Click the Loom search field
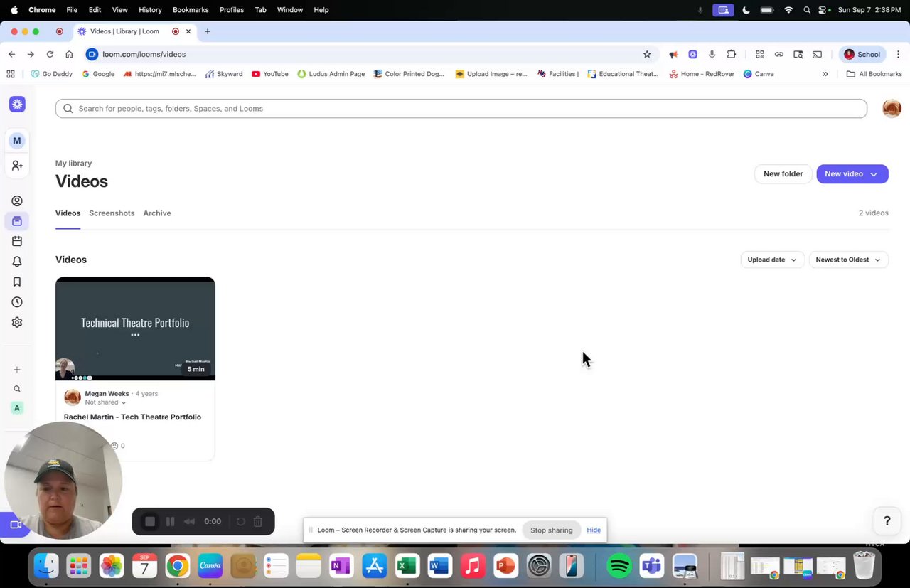 (461, 109)
